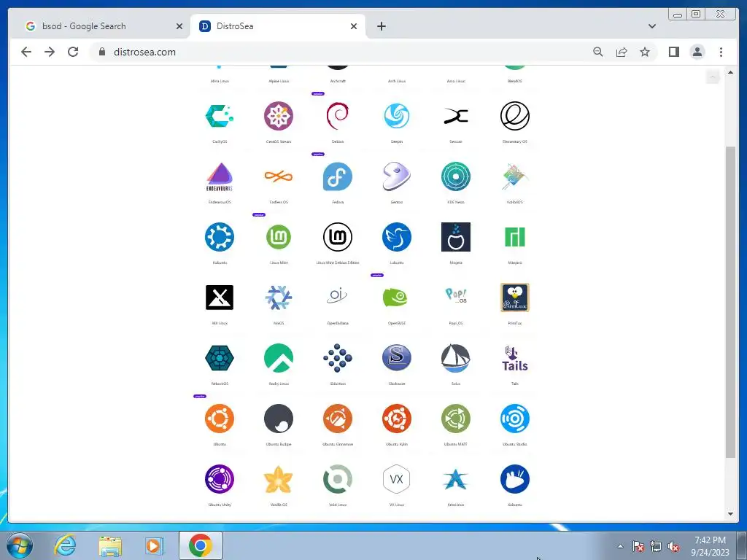Open the Mageia logo
This screenshot has width=747, height=560.
coord(456,237)
